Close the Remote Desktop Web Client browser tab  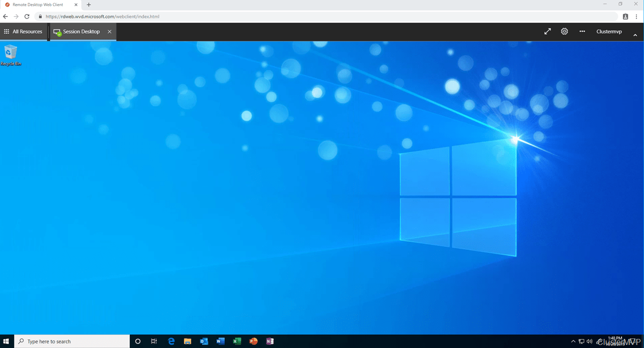pos(75,5)
